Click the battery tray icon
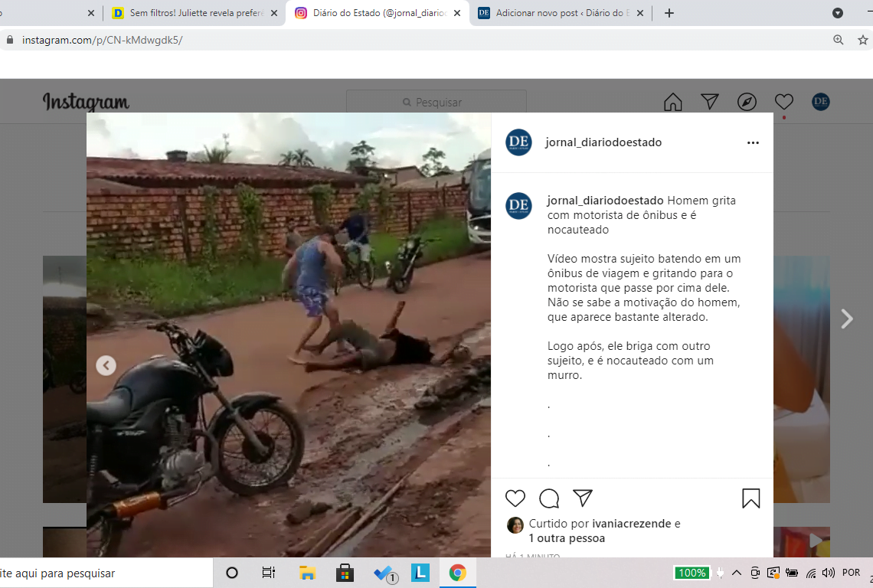 [792, 573]
